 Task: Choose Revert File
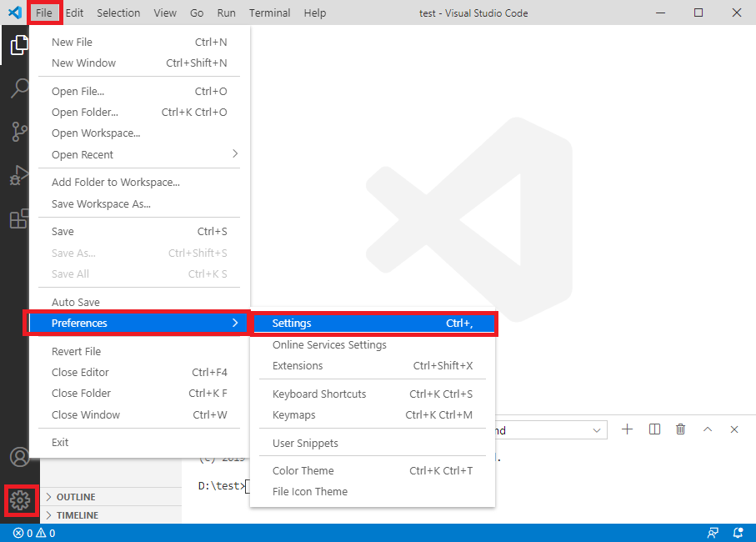(x=139, y=352)
